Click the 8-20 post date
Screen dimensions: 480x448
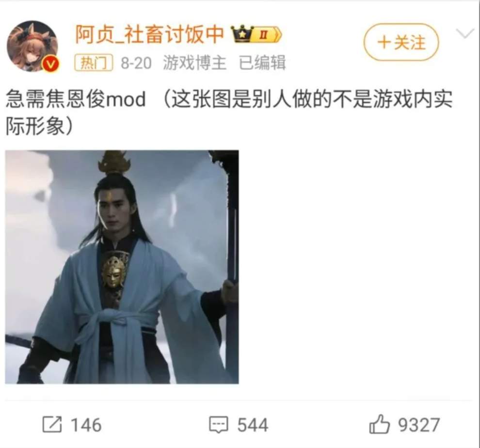tap(136, 63)
